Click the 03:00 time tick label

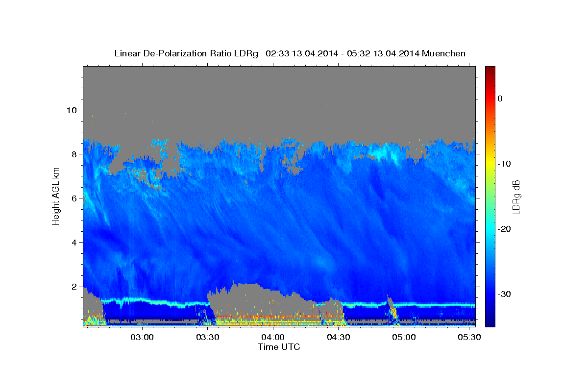coord(142,337)
